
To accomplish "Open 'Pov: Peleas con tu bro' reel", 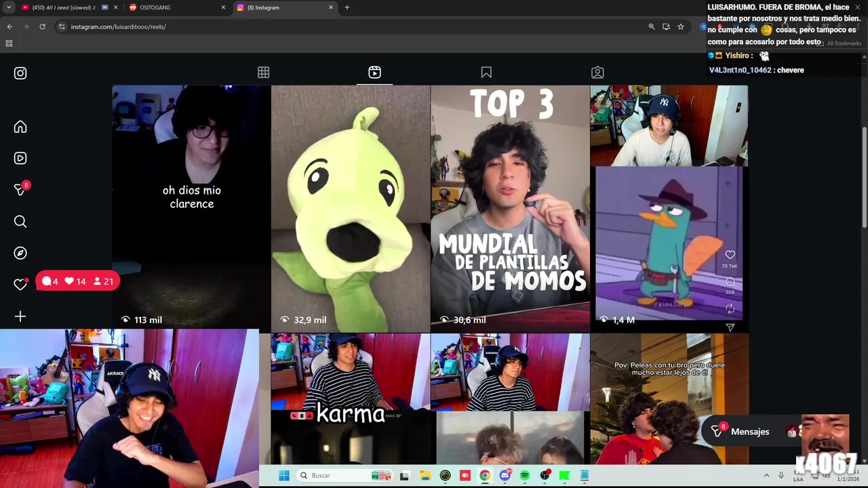I will [669, 400].
